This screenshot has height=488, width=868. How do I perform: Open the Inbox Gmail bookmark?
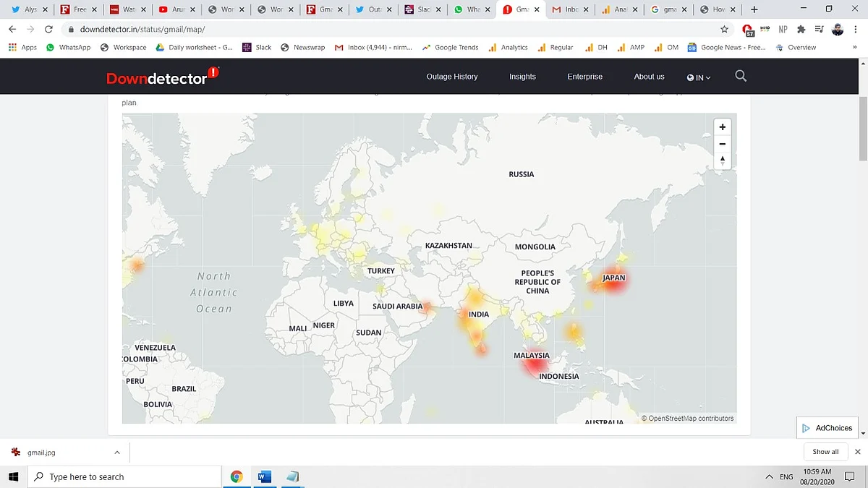[x=373, y=47]
